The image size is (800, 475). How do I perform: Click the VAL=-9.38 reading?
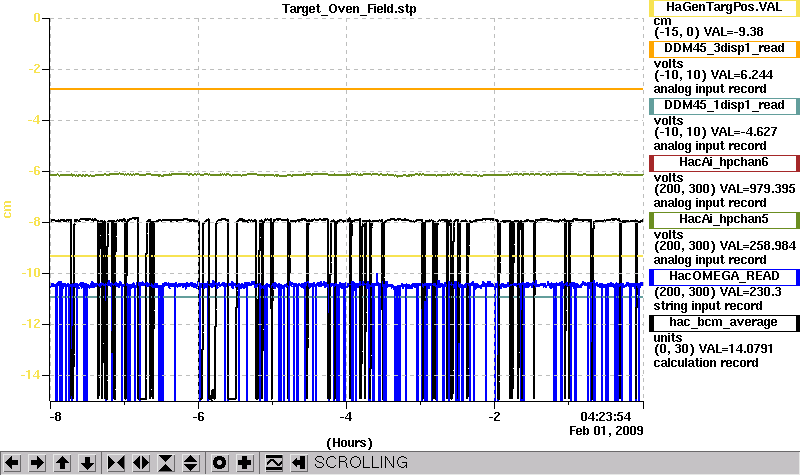tap(733, 32)
